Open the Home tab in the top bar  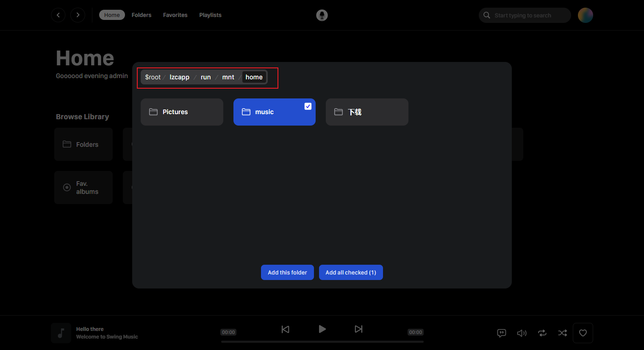coord(112,15)
